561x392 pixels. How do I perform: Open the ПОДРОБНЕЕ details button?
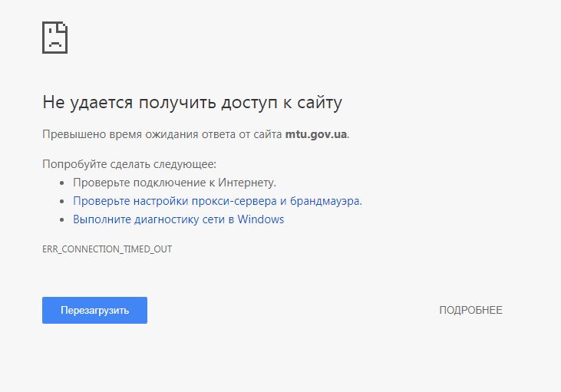(470, 310)
